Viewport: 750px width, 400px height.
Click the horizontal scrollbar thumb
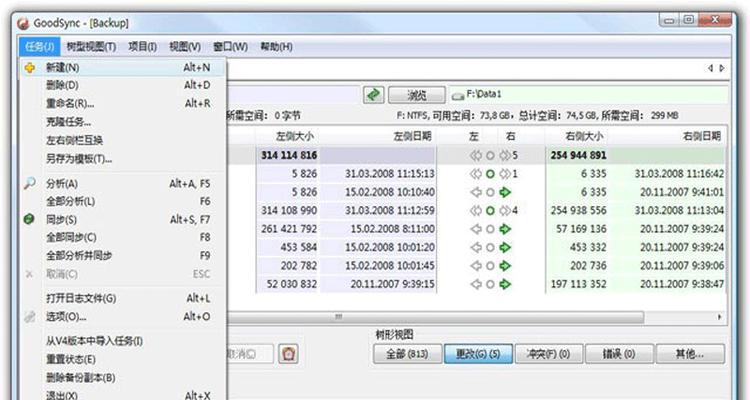click(435, 317)
